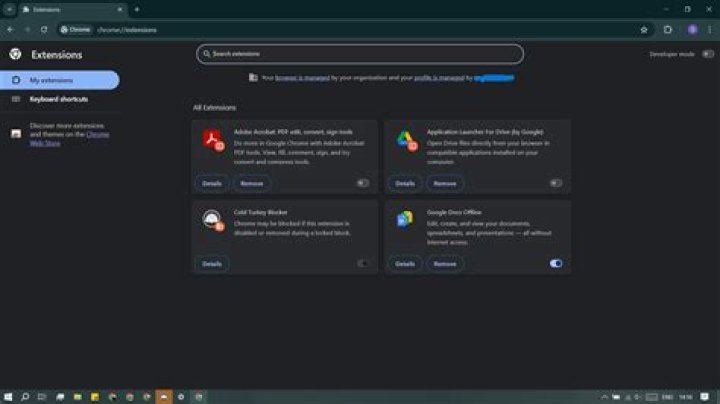Remove Application Launcher For Drive extension

point(444,184)
